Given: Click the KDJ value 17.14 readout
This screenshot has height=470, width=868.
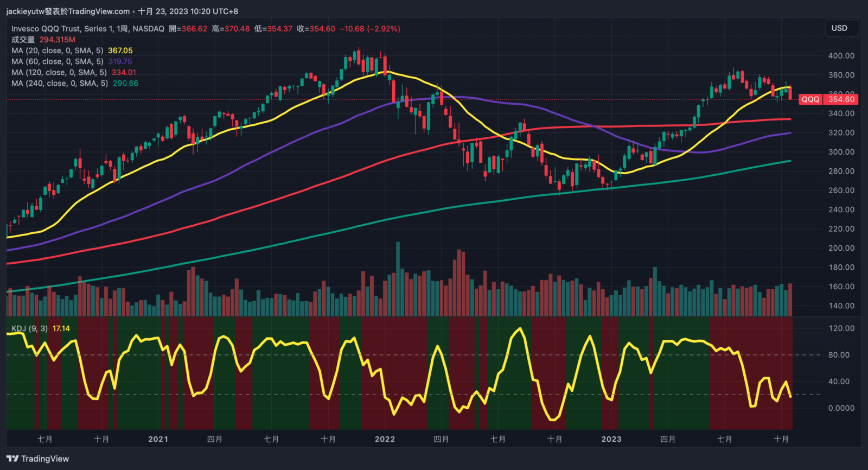Looking at the screenshot, I should (x=61, y=328).
